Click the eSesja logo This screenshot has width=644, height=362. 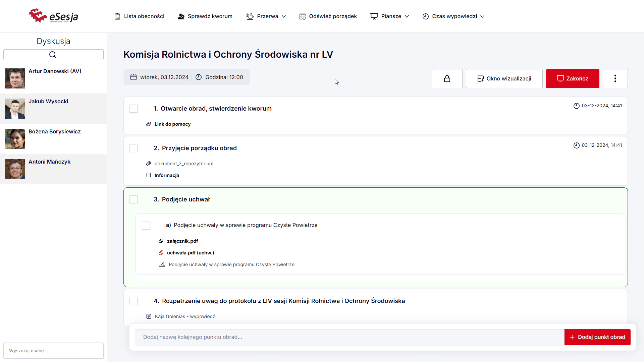pyautogui.click(x=54, y=16)
